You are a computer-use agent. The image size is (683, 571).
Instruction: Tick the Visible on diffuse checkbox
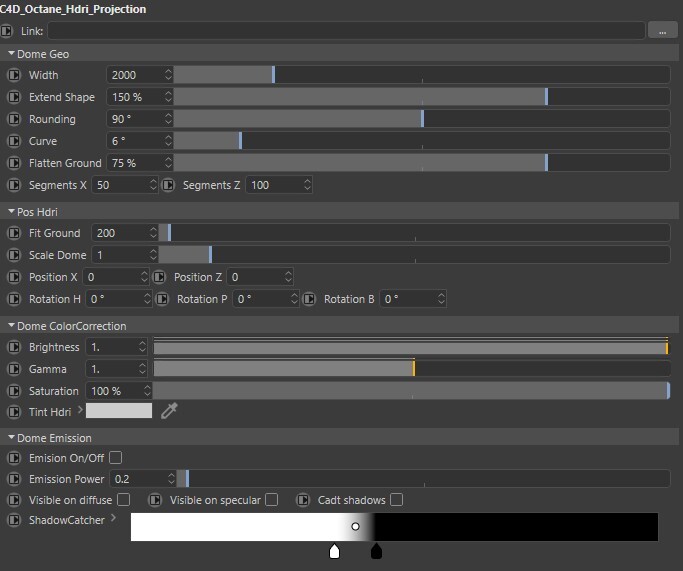point(124,500)
